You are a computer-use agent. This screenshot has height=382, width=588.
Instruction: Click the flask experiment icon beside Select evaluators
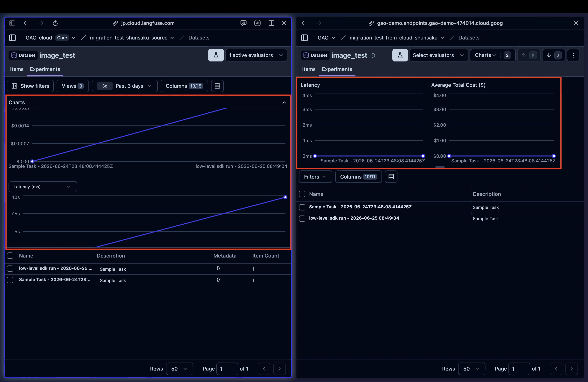tap(400, 55)
